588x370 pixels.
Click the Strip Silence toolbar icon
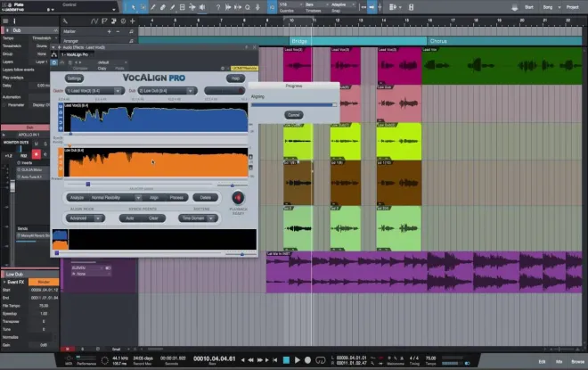click(x=227, y=7)
